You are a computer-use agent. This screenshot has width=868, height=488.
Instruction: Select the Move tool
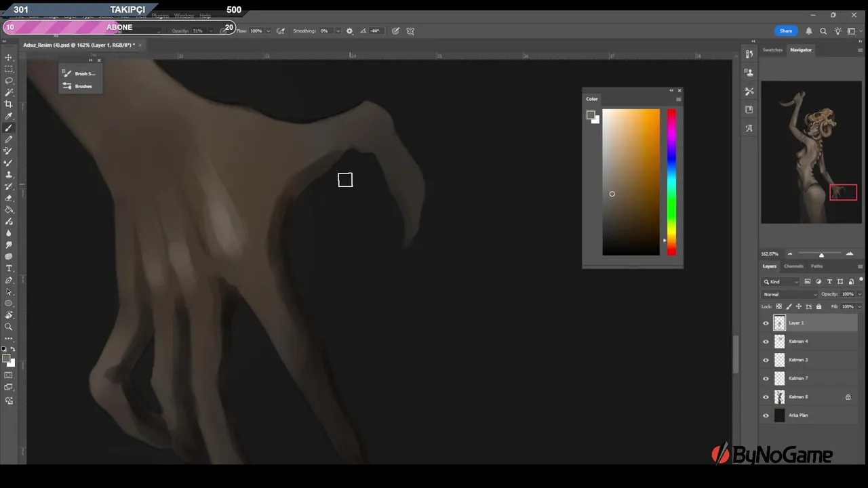click(x=9, y=58)
